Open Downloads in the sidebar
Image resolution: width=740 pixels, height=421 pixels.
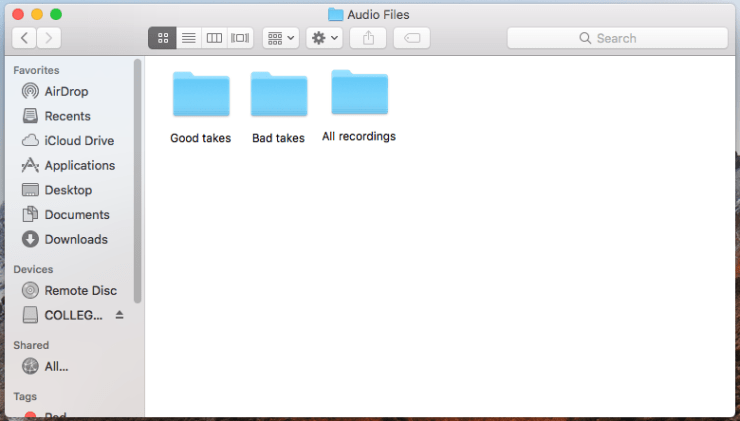pyautogui.click(x=76, y=239)
